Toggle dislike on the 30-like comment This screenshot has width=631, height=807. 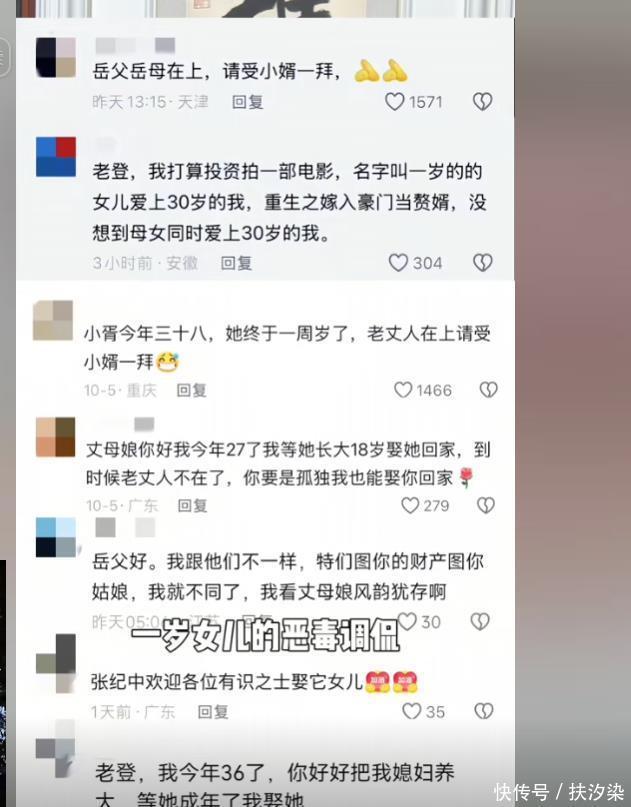(480, 621)
